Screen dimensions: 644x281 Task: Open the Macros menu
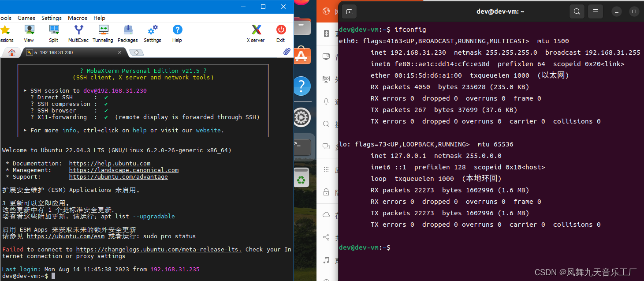pyautogui.click(x=78, y=18)
